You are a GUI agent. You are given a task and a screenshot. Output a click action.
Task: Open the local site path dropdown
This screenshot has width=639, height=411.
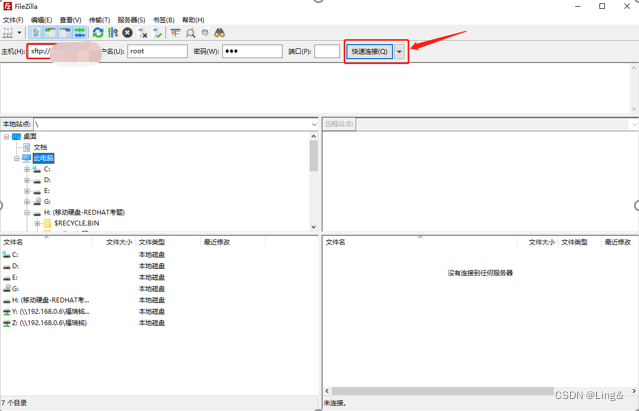[314, 124]
